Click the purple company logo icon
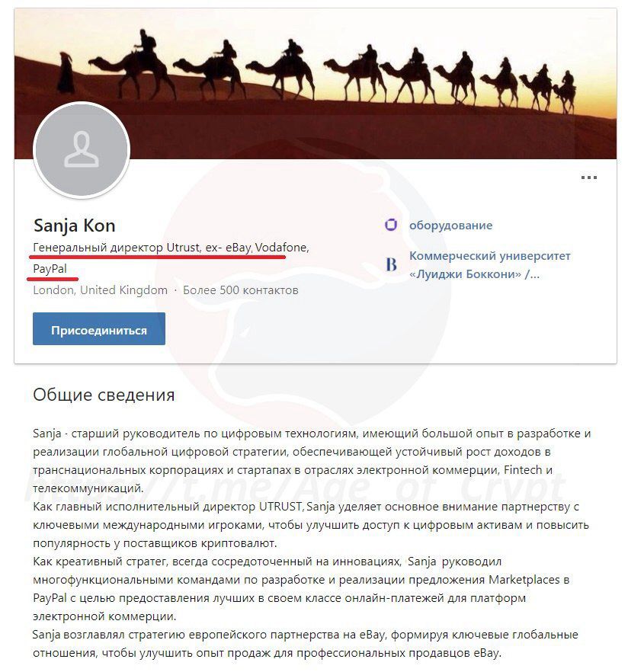The width and height of the screenshot is (628, 672). tap(390, 225)
